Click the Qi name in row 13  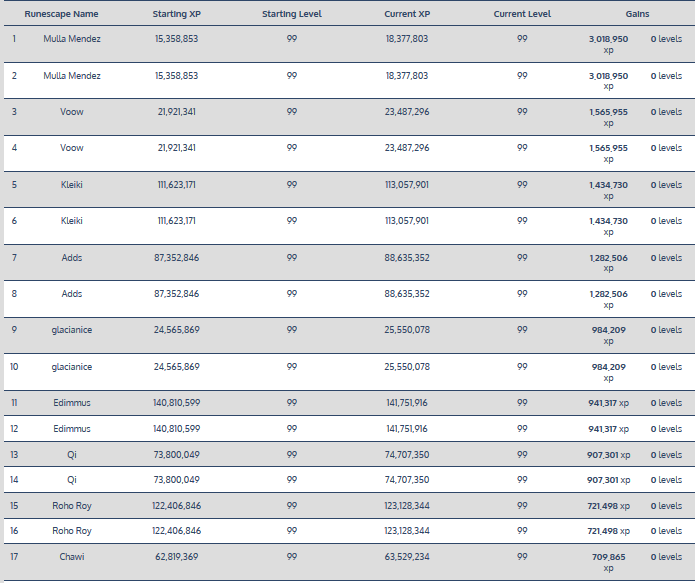coord(72,454)
